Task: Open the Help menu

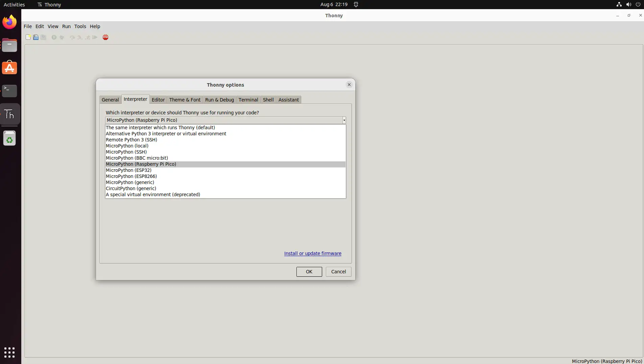Action: (x=95, y=26)
